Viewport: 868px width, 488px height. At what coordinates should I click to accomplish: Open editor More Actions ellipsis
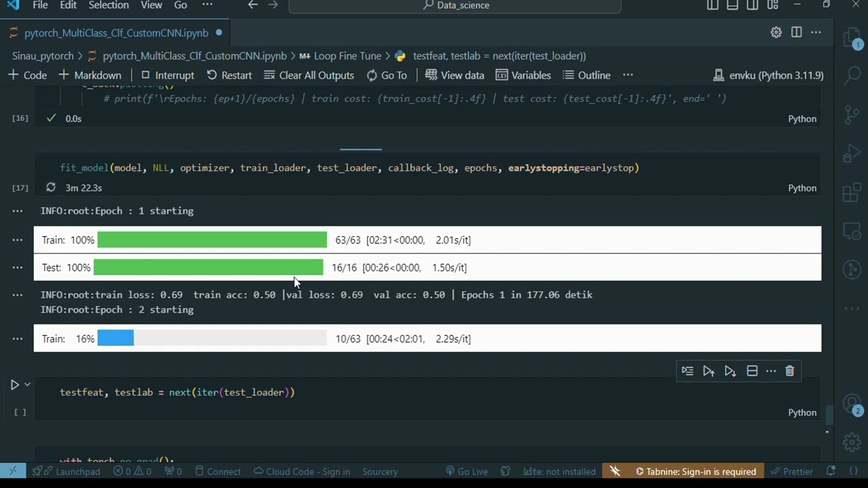pos(816,33)
